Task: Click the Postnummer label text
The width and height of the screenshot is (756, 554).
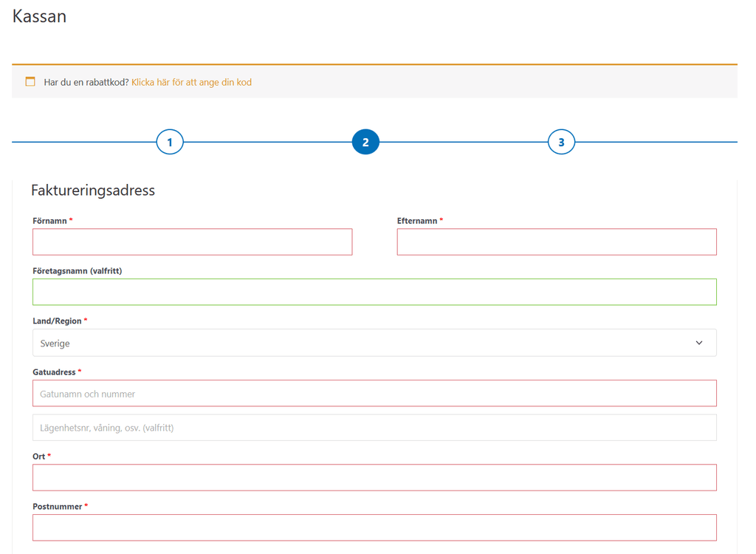Action: pyautogui.click(x=58, y=507)
